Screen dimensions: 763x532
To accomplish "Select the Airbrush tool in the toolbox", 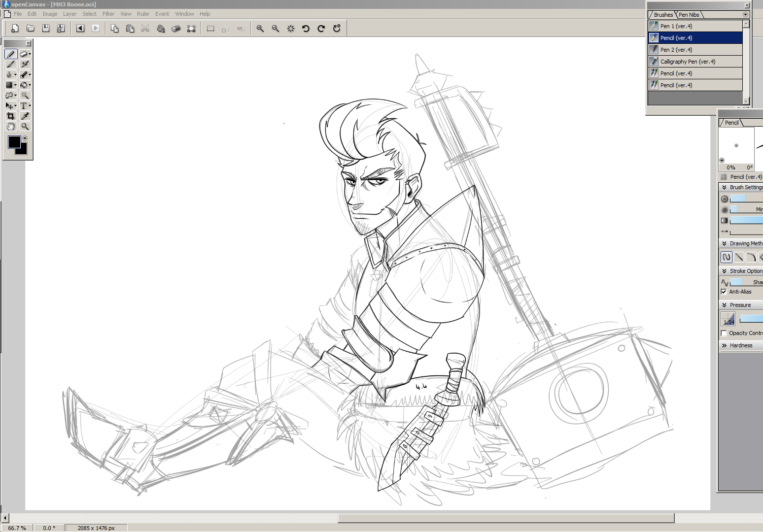I will coord(25,65).
